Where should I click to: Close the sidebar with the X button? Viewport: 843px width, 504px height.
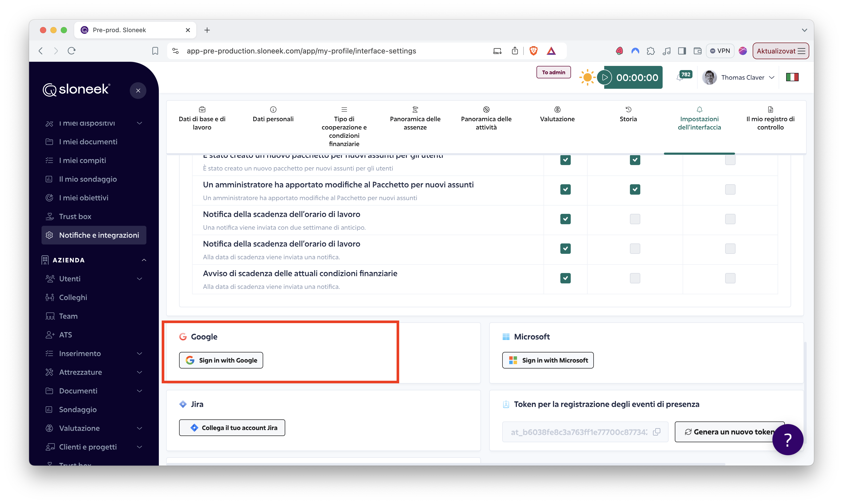pos(138,90)
